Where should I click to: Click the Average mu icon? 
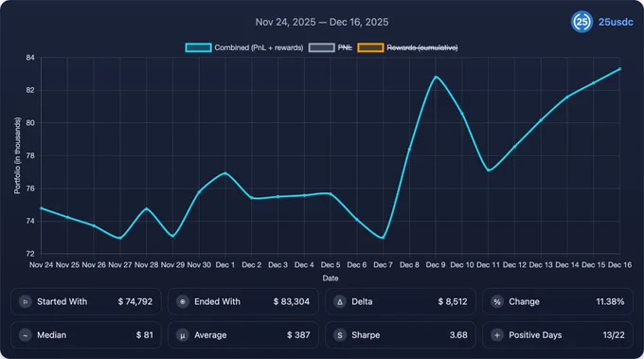(183, 335)
